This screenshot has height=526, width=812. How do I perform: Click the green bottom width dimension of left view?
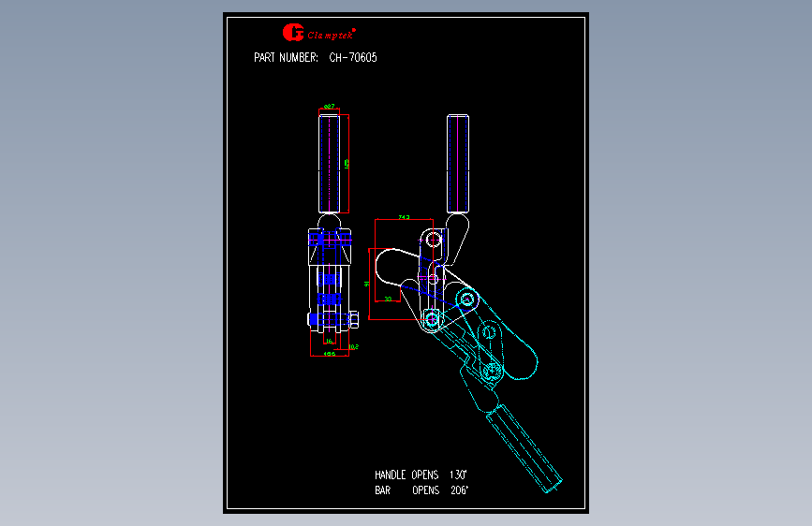click(330, 354)
